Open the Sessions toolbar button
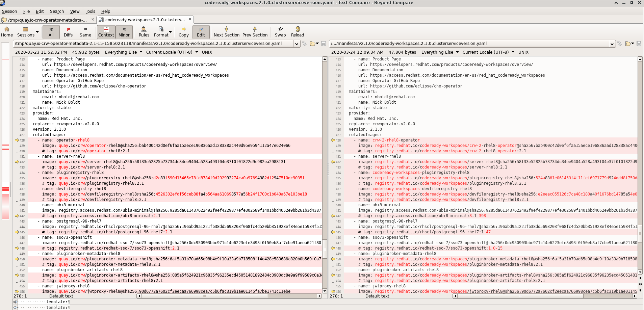Screen dimensions: 644x310 [26, 32]
